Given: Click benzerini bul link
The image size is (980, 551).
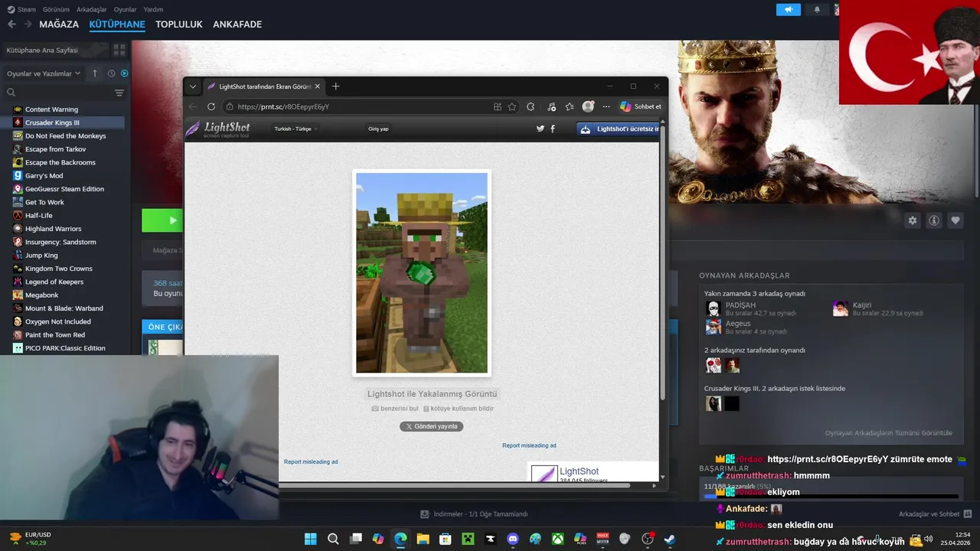Looking at the screenshot, I should (x=395, y=409).
